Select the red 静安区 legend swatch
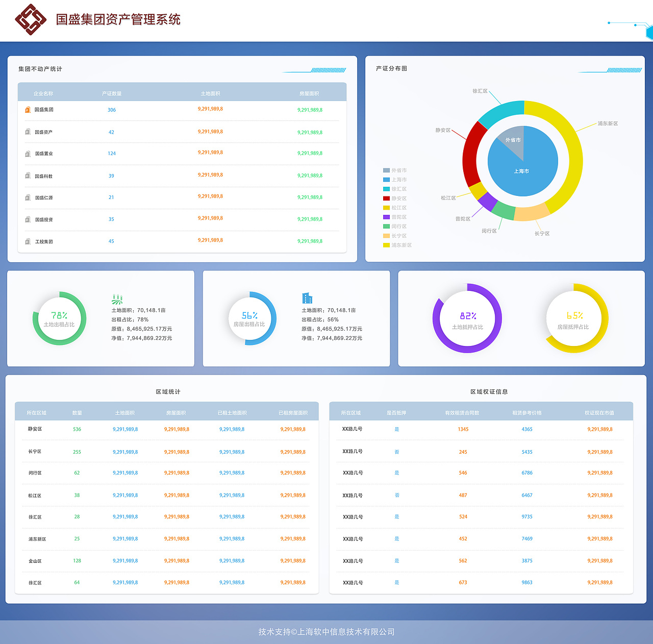This screenshot has height=644, width=653. tap(386, 199)
